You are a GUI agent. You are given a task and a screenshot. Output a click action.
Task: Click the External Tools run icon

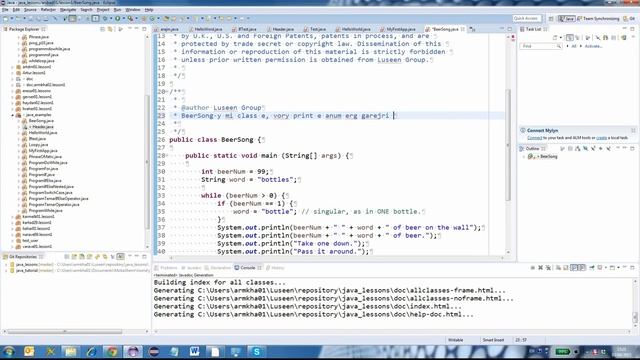130,18
